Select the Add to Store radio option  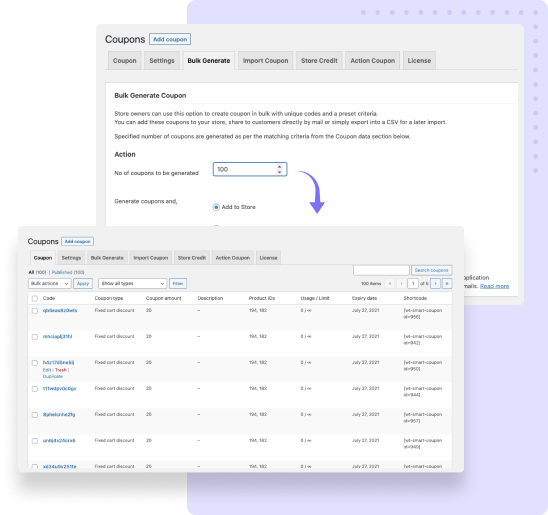point(216,207)
